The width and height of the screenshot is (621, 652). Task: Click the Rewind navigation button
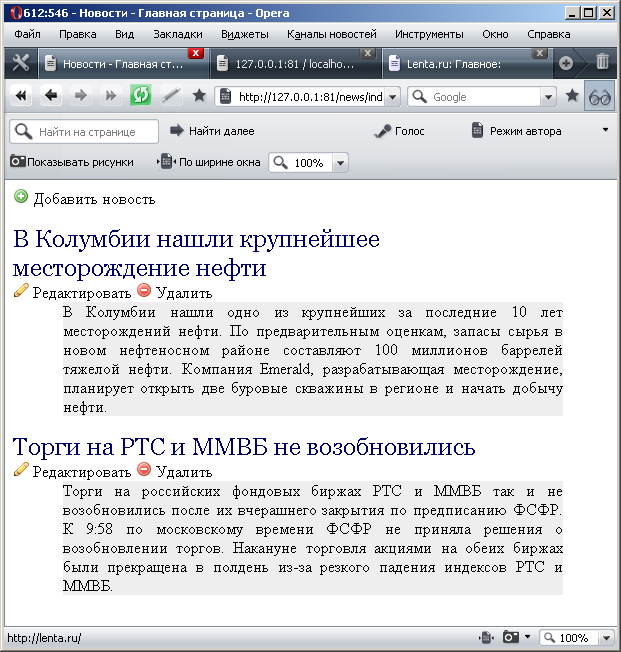pos(21,96)
